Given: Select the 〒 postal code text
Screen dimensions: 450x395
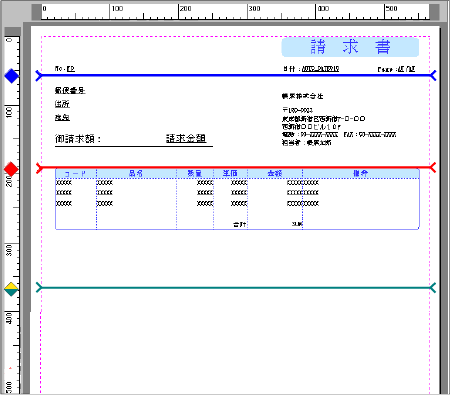Looking at the screenshot, I should [297, 110].
